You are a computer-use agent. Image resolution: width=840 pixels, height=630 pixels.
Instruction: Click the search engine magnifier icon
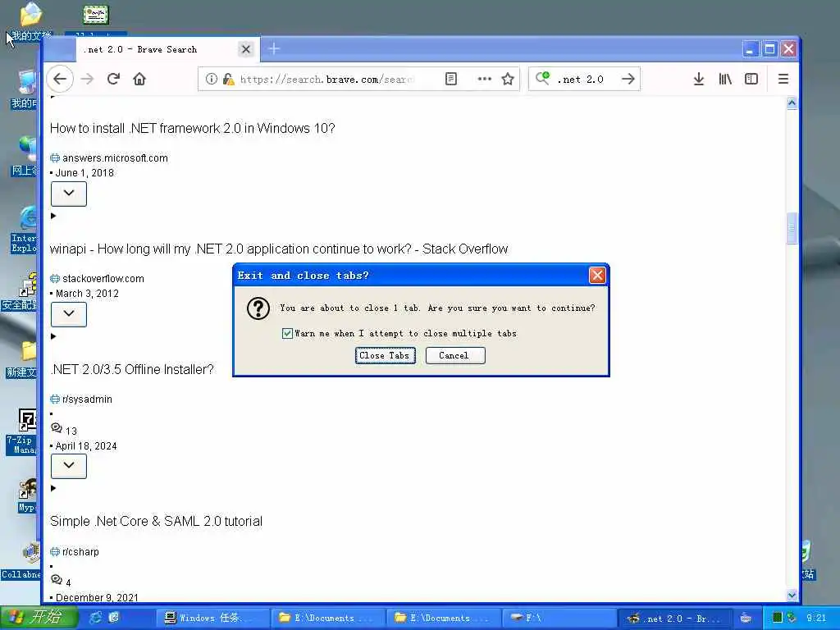542,78
